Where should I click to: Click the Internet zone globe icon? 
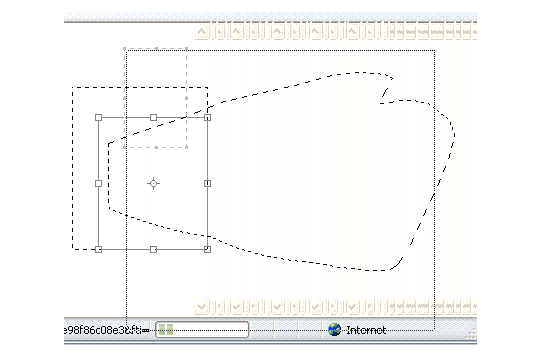tap(334, 330)
